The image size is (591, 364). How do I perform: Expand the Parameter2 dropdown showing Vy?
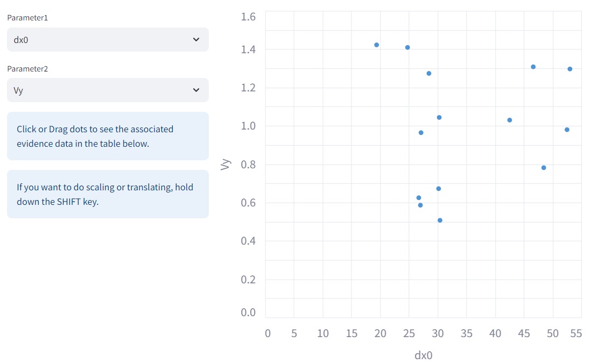107,90
